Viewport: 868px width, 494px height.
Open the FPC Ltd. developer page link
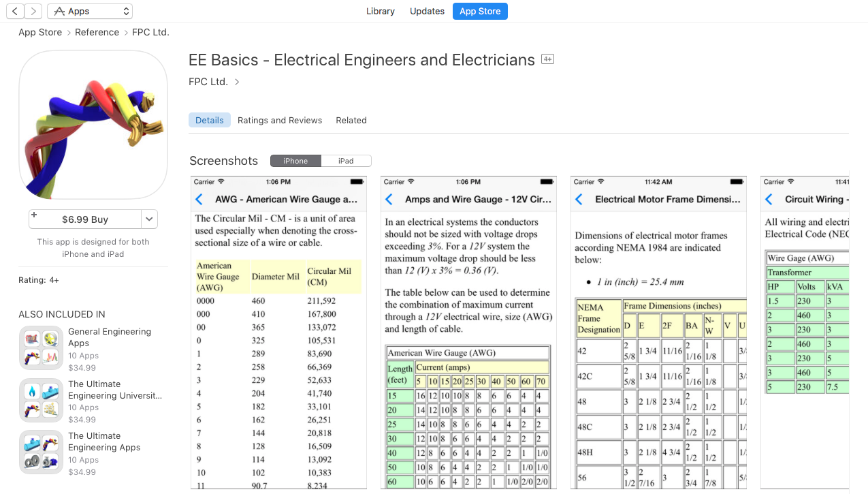pyautogui.click(x=208, y=82)
